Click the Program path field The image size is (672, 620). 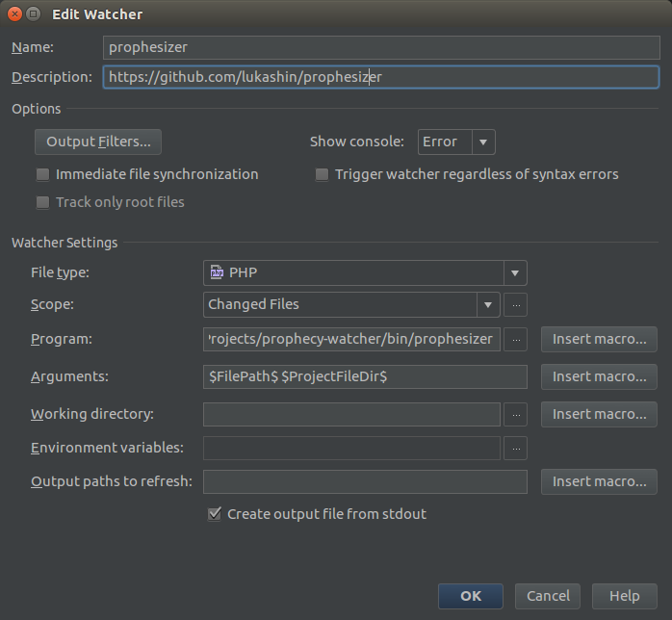point(351,339)
